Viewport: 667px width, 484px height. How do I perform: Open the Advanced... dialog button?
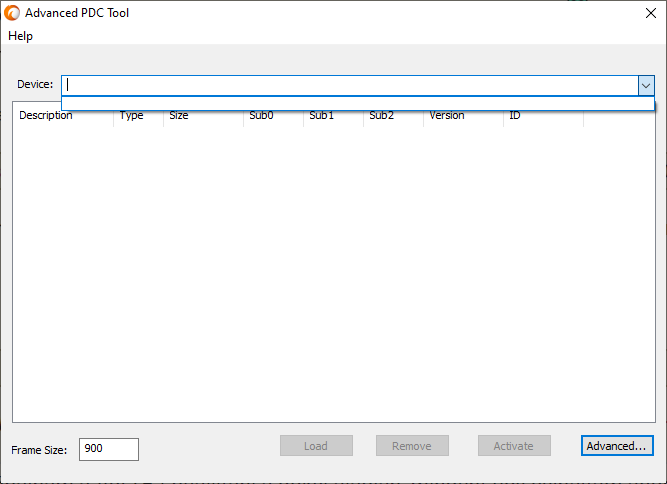coord(617,446)
